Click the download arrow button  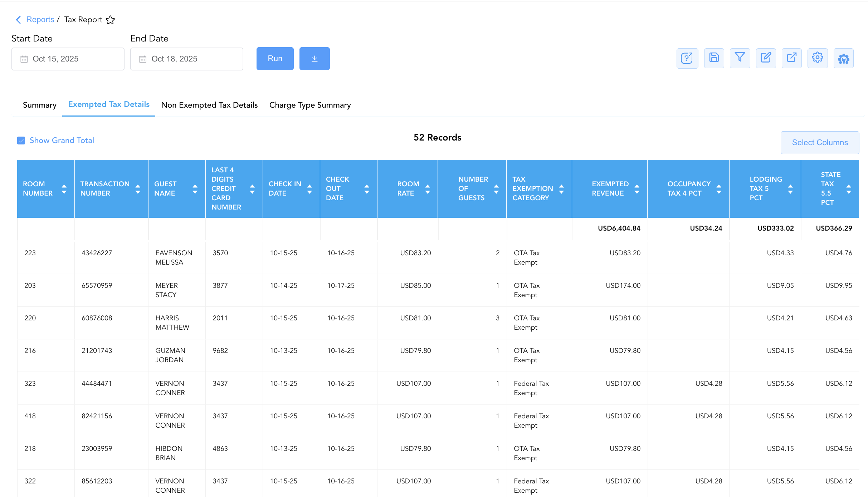point(314,59)
